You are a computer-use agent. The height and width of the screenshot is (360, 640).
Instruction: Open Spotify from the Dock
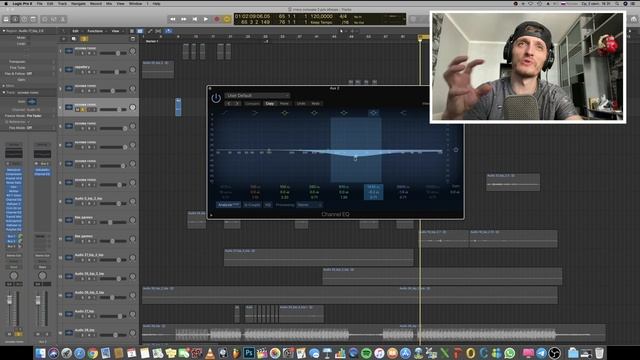point(366,353)
